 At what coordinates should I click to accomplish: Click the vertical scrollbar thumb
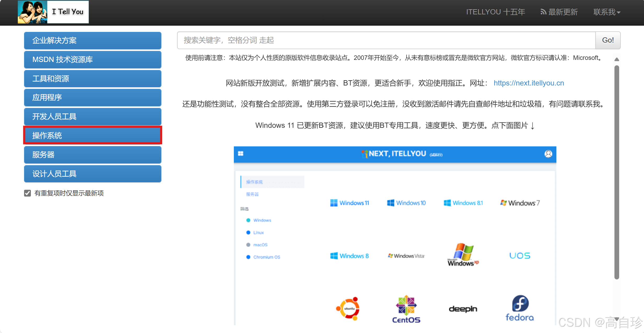tap(617, 173)
